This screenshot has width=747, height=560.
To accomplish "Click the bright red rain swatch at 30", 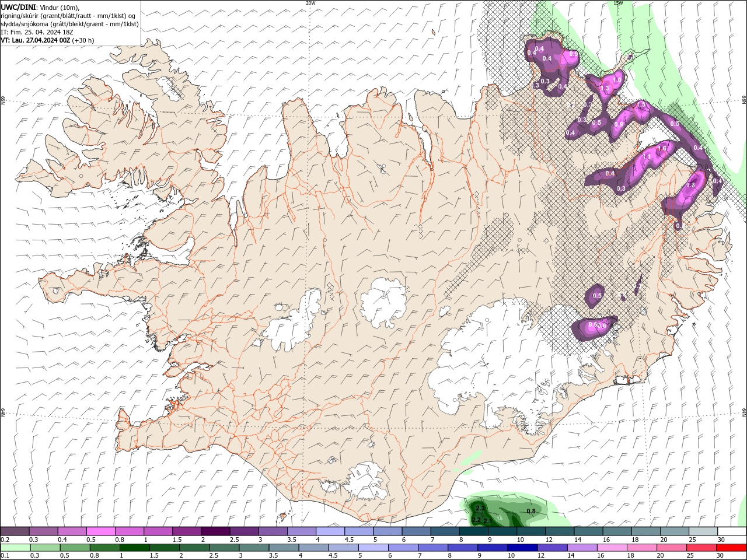I will coord(731,548).
